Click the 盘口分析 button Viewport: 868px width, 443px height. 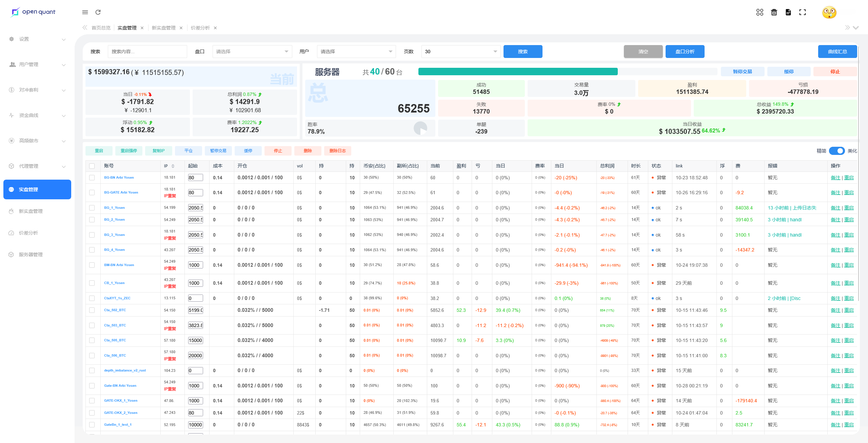click(x=685, y=52)
